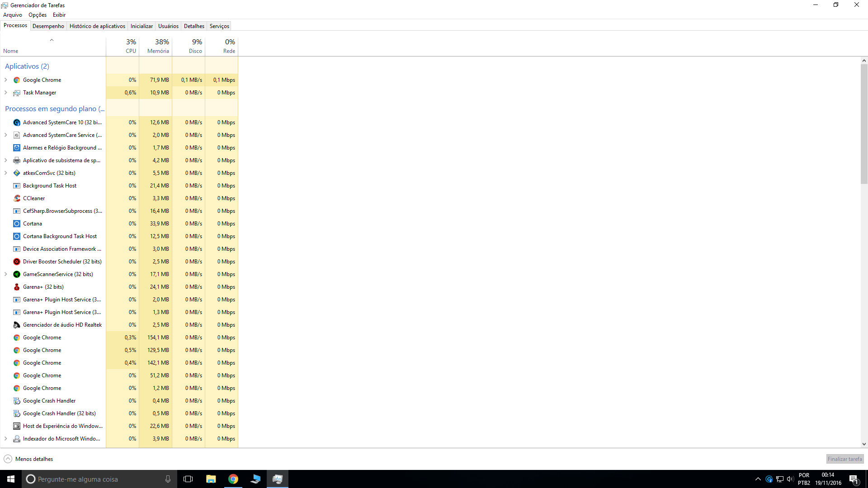This screenshot has height=488, width=868.
Task: Click the GameScannerService icon
Action: coord(17,274)
